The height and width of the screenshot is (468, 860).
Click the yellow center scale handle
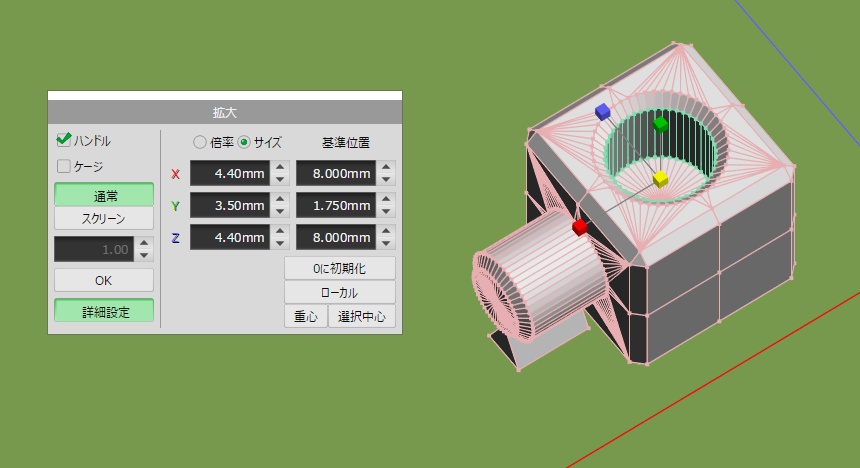pos(660,179)
